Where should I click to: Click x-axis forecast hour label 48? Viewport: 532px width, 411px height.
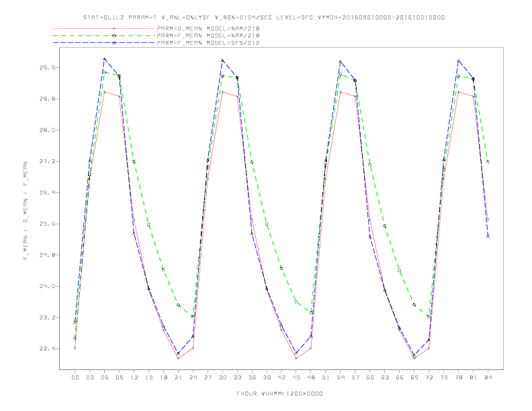pos(311,377)
